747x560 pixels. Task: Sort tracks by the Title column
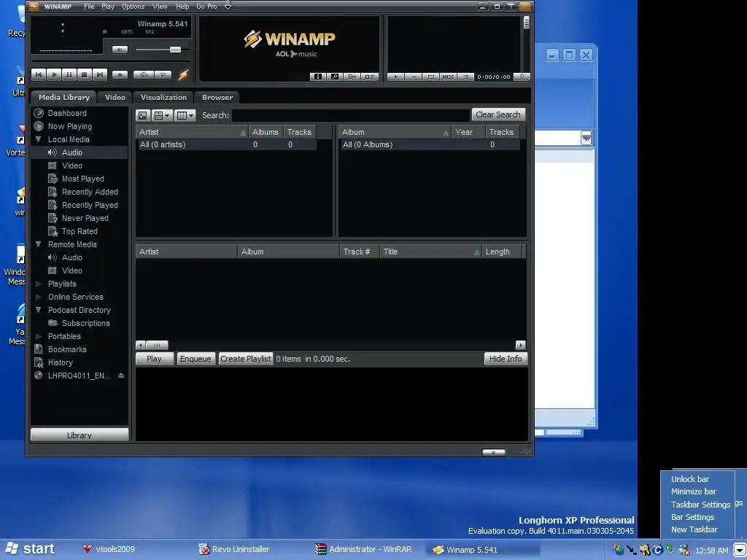tap(430, 252)
